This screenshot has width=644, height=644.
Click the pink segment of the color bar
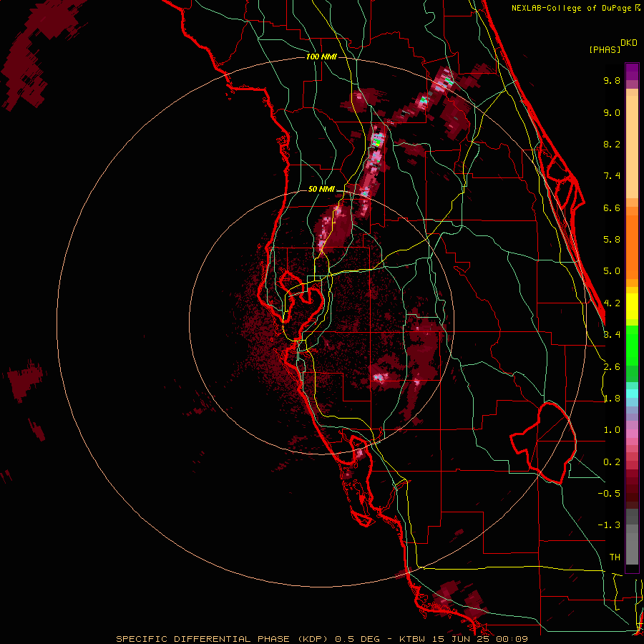(x=632, y=434)
